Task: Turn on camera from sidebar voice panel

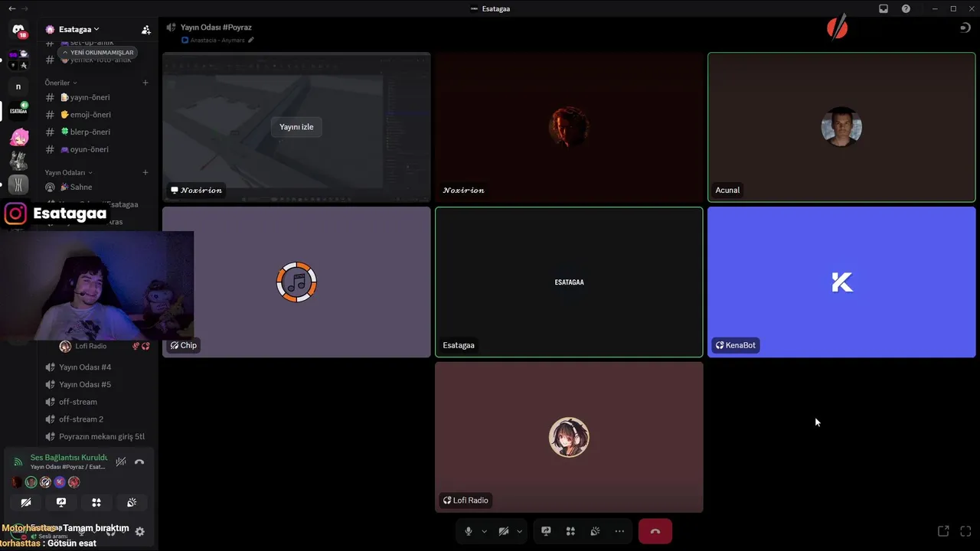Action: 26,503
